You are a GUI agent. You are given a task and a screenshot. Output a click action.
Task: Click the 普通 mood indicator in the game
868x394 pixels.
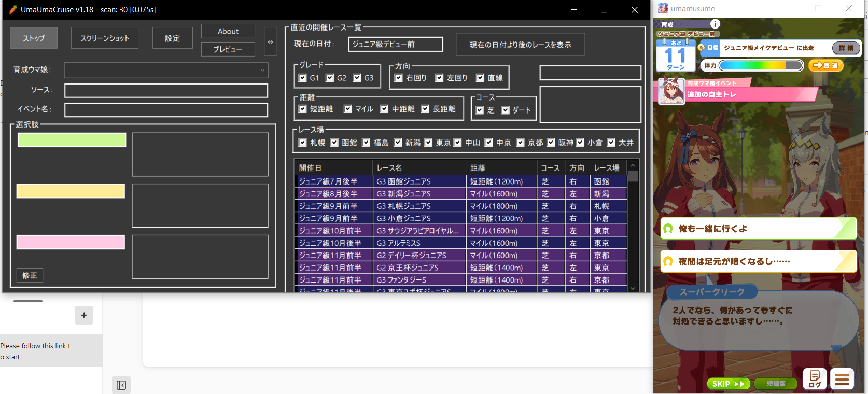click(826, 65)
